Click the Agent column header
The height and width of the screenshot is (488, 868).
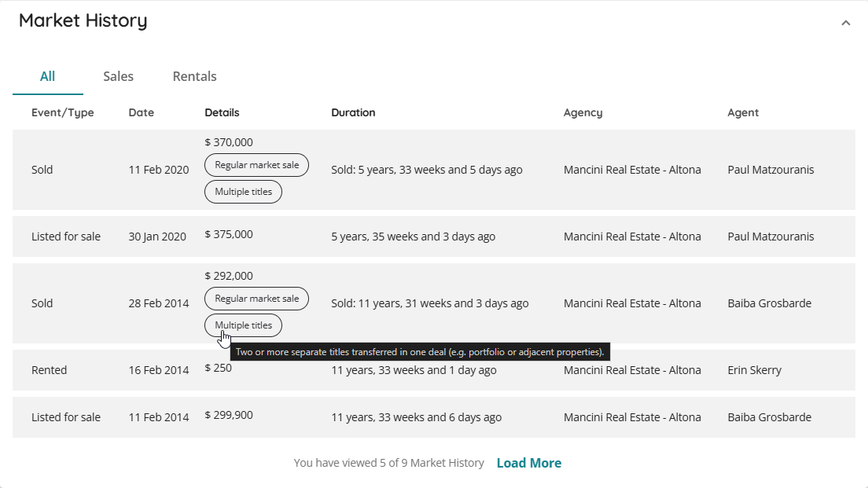pyautogui.click(x=743, y=112)
